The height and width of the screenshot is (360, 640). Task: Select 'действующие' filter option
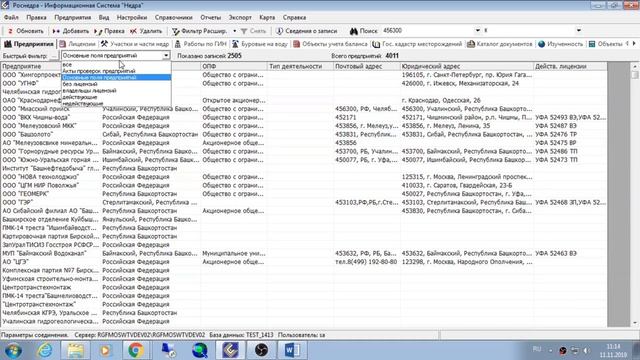tap(116, 97)
